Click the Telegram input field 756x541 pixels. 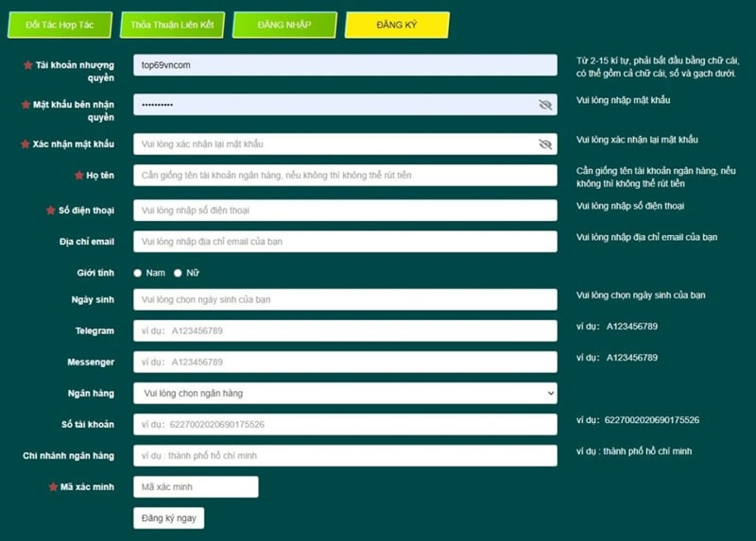345,331
